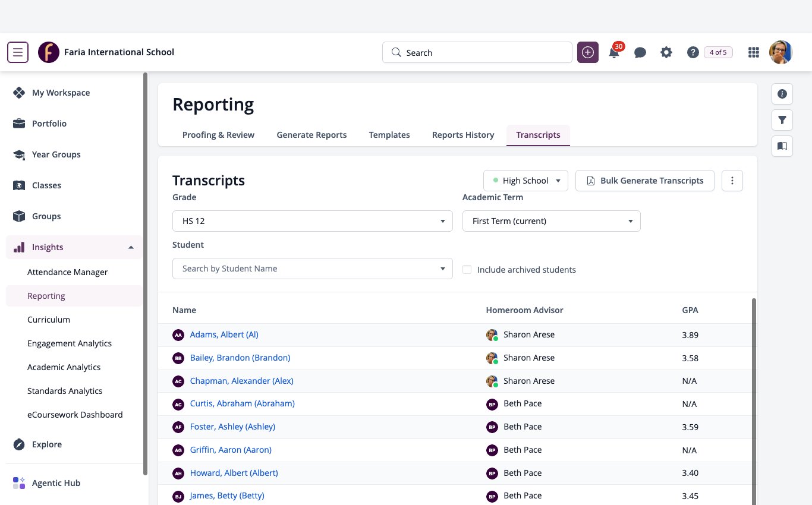This screenshot has width=812, height=505.
Task: Open Portfolio in sidebar
Action: [x=74, y=124]
